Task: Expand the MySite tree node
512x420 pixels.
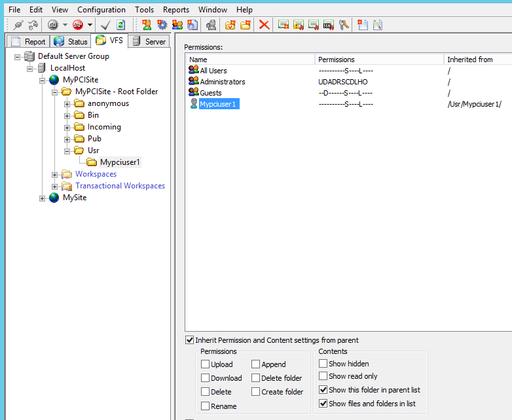Action: [43, 198]
